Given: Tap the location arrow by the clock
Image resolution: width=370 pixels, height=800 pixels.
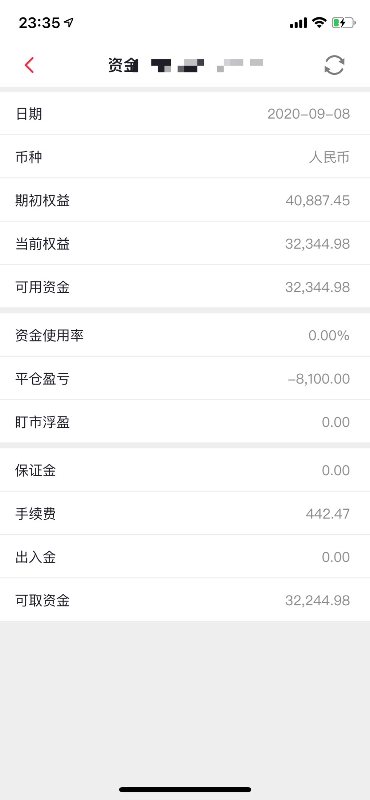Looking at the screenshot, I should coord(69,22).
